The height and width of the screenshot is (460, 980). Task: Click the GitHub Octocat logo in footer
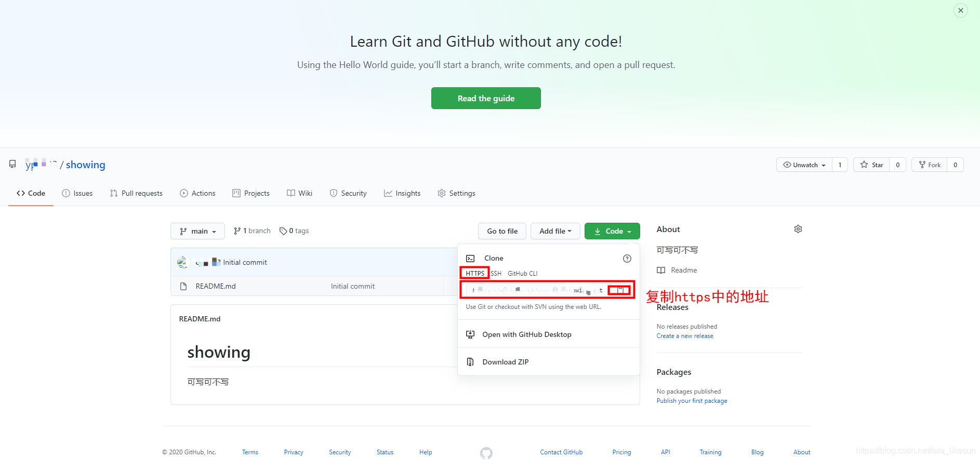tap(486, 453)
